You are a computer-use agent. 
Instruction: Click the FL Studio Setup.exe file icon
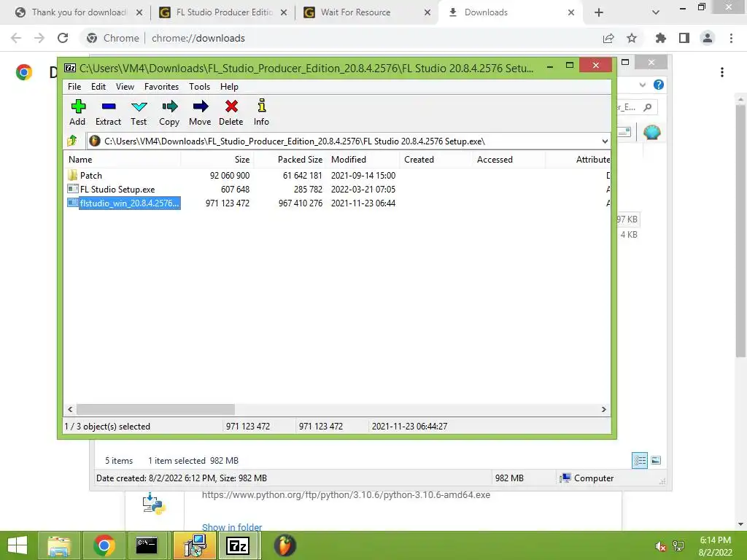(72, 189)
